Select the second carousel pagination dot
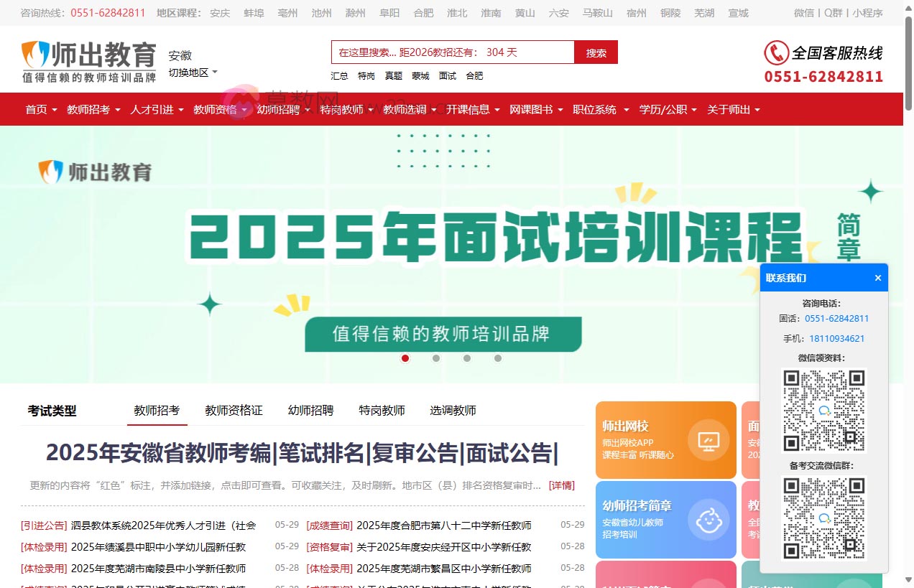914x588 pixels. point(436,358)
